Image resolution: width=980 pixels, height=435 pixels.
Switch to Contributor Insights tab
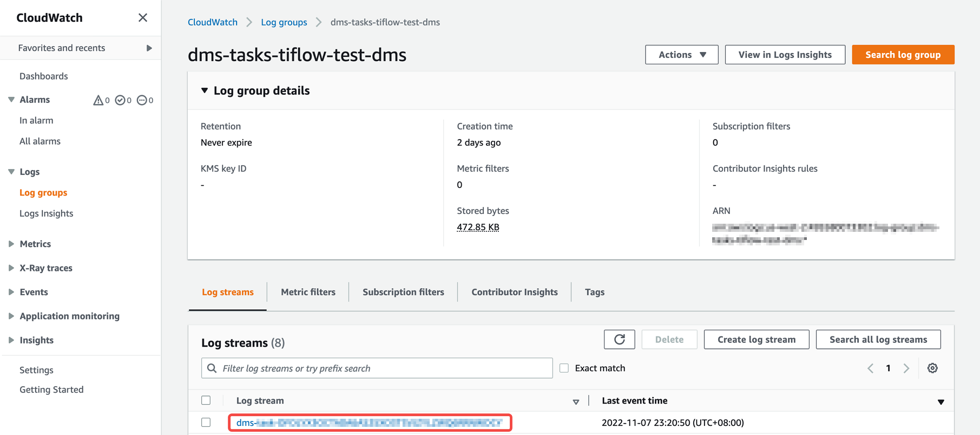(x=515, y=292)
